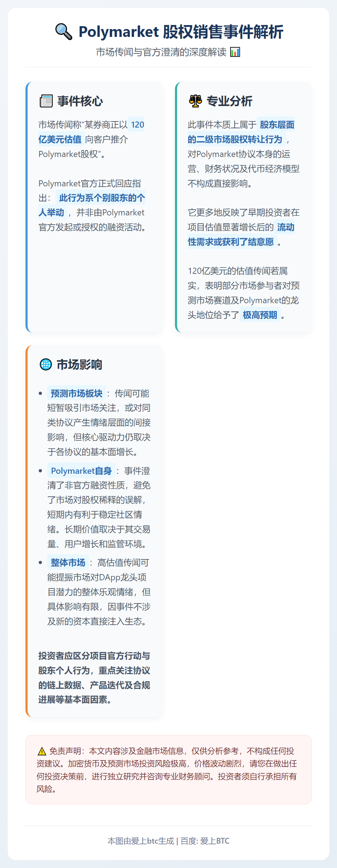The width and height of the screenshot is (337, 868).
Task: Click the 整体市场 highlighted label
Action: pyautogui.click(x=68, y=563)
